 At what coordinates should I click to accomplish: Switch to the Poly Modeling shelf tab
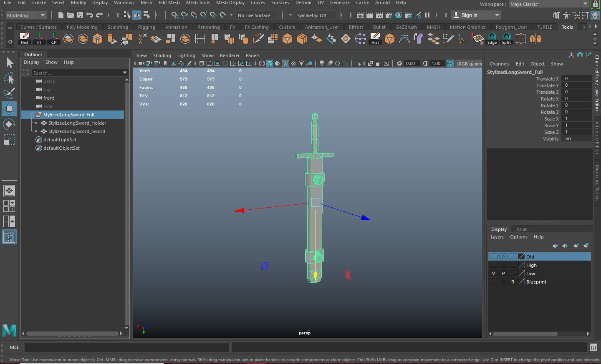pyautogui.click(x=82, y=27)
